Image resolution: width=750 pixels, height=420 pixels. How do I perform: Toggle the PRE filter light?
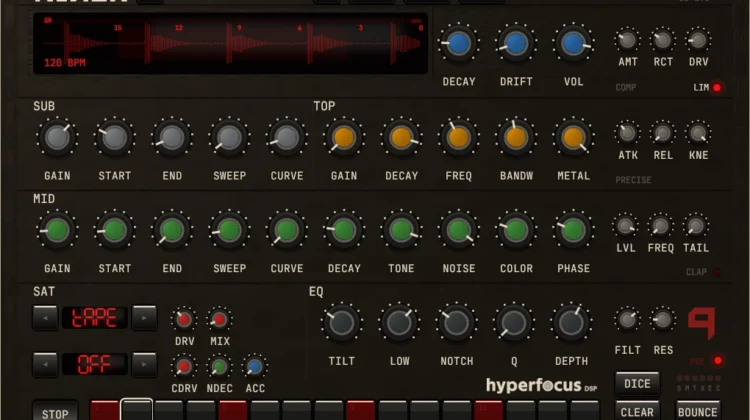(717, 361)
